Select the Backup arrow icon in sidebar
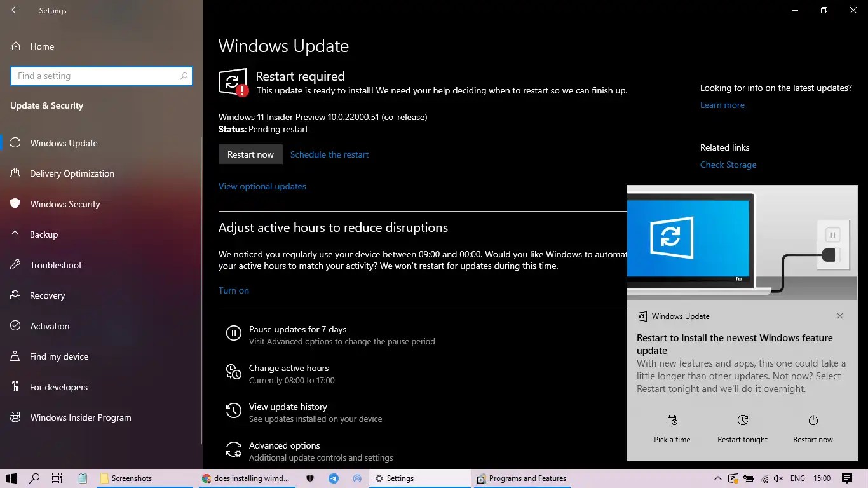The width and height of the screenshot is (868, 488). point(16,234)
